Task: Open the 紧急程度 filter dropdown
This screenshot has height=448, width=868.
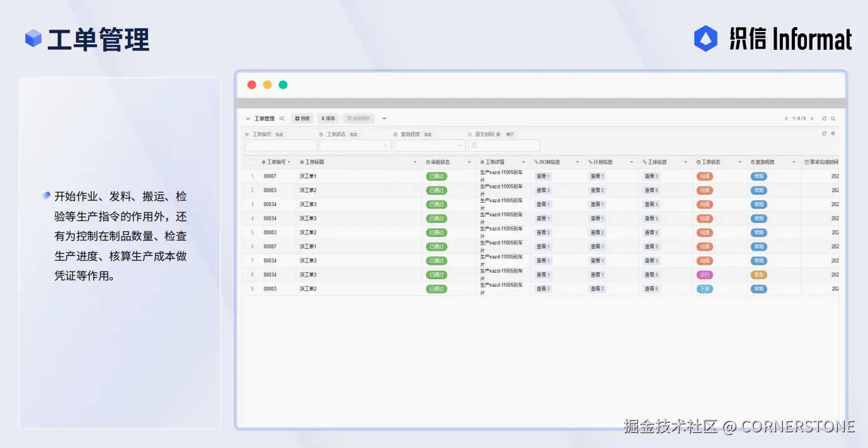Action: (430, 146)
